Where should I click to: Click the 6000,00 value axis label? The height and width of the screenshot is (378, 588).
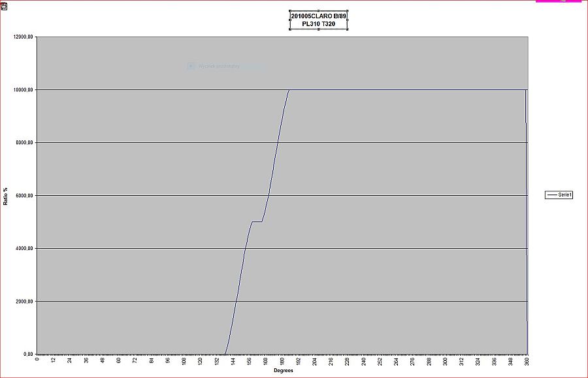24,196
